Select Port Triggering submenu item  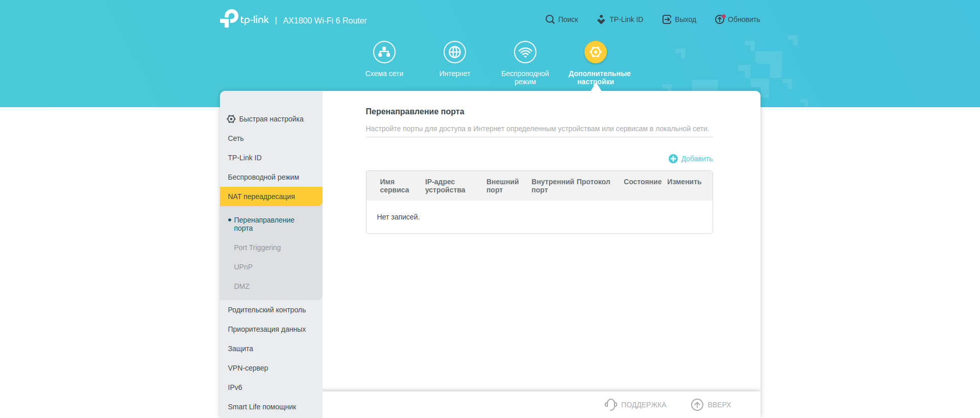click(257, 248)
